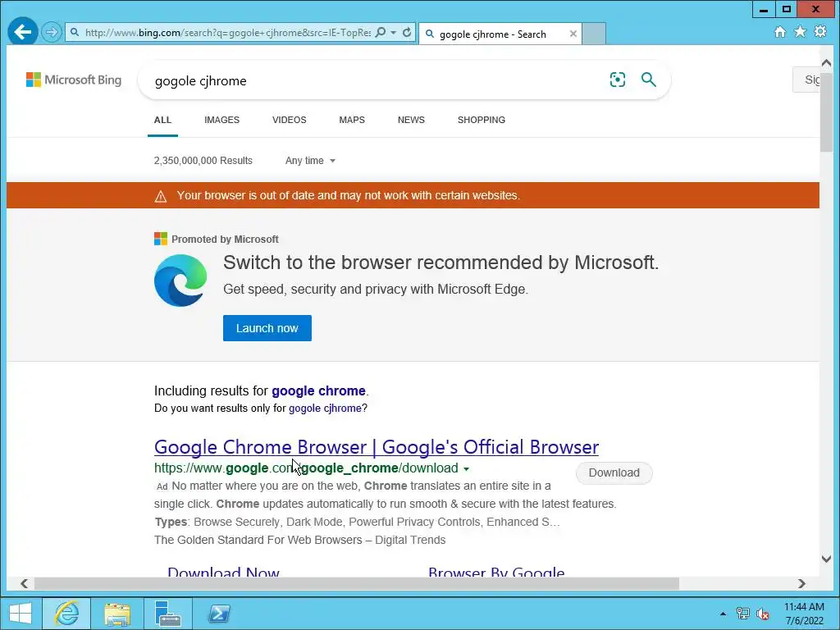Expand the 'Any time' filter dropdown
The image size is (840, 630).
(x=310, y=161)
